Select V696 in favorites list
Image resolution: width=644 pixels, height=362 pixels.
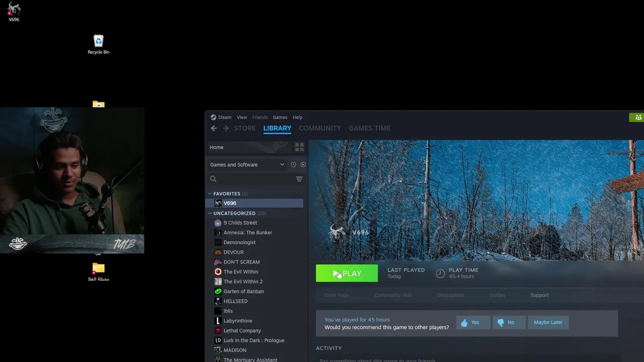[255, 203]
